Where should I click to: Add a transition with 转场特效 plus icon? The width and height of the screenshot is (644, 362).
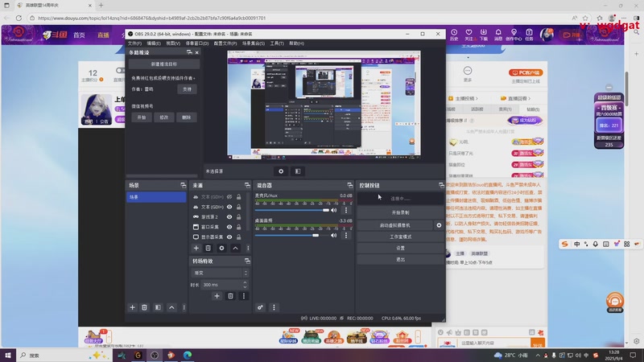coord(217,296)
